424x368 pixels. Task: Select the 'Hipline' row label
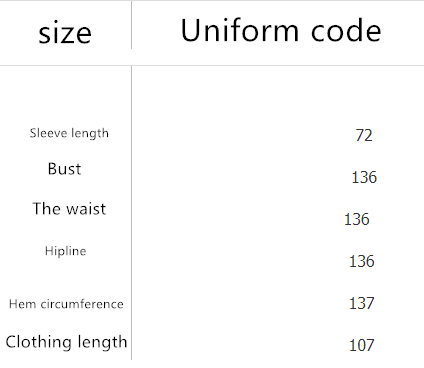click(x=65, y=251)
